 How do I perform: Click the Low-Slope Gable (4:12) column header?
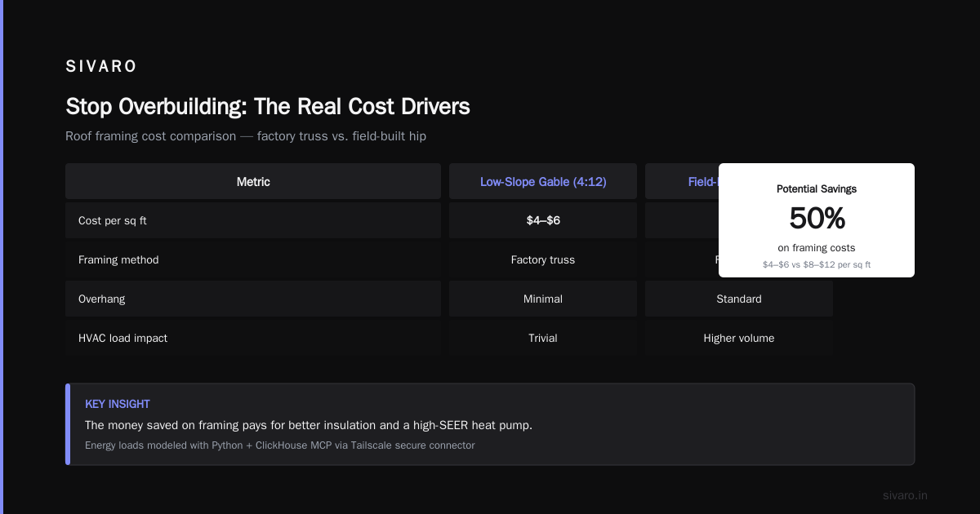pos(543,181)
